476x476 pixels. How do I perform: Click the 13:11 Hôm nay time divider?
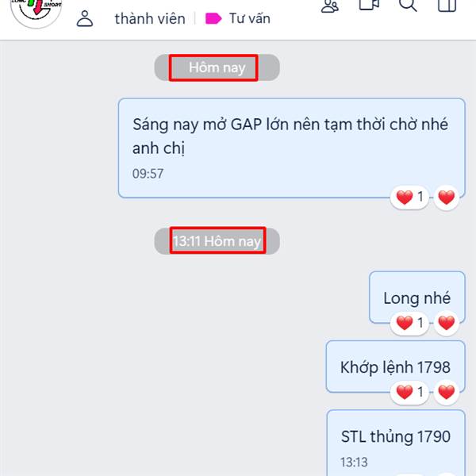217,241
